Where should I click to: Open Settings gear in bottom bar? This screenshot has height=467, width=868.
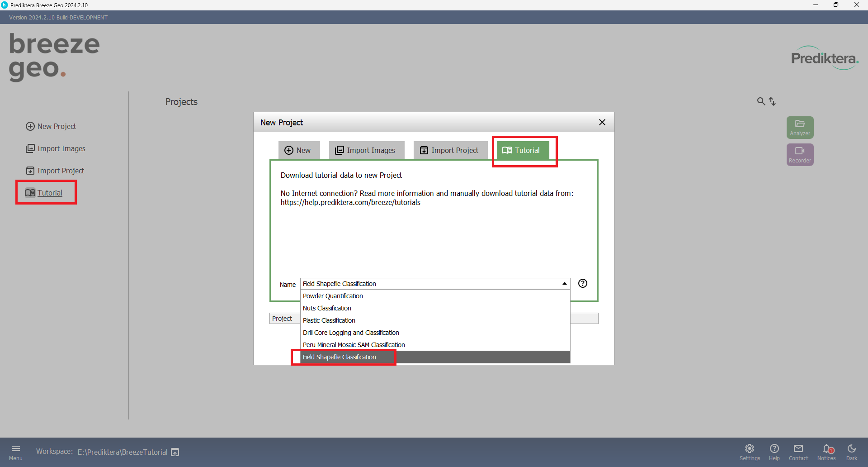750,452
